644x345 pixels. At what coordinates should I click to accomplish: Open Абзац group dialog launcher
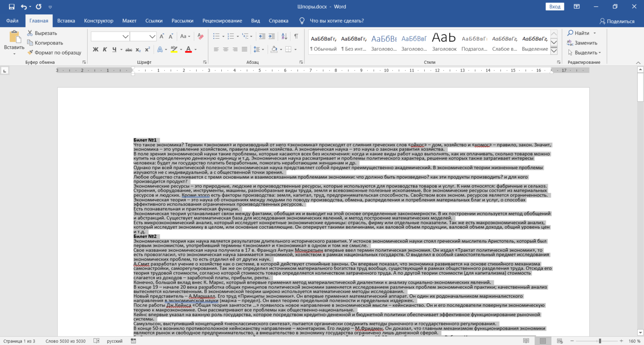(x=301, y=62)
